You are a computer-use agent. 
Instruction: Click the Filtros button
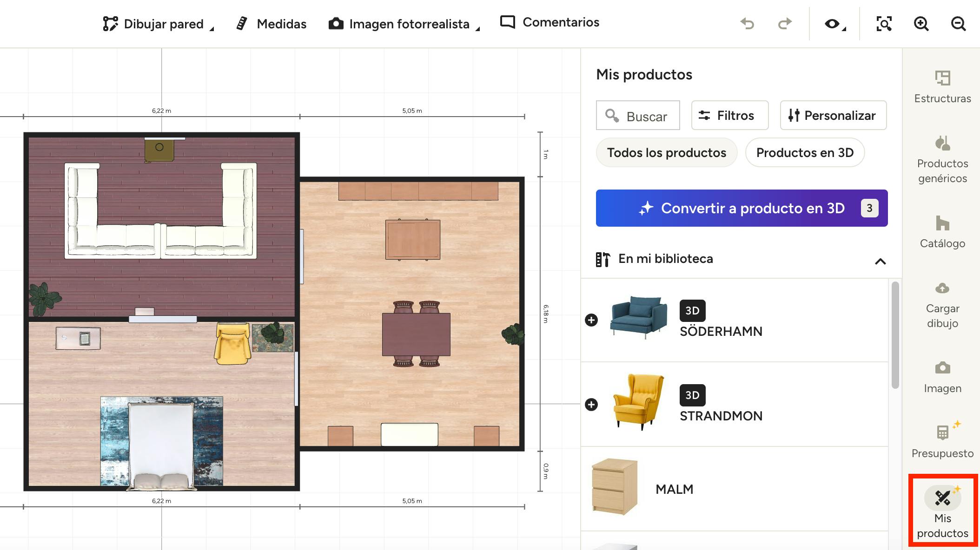click(729, 115)
